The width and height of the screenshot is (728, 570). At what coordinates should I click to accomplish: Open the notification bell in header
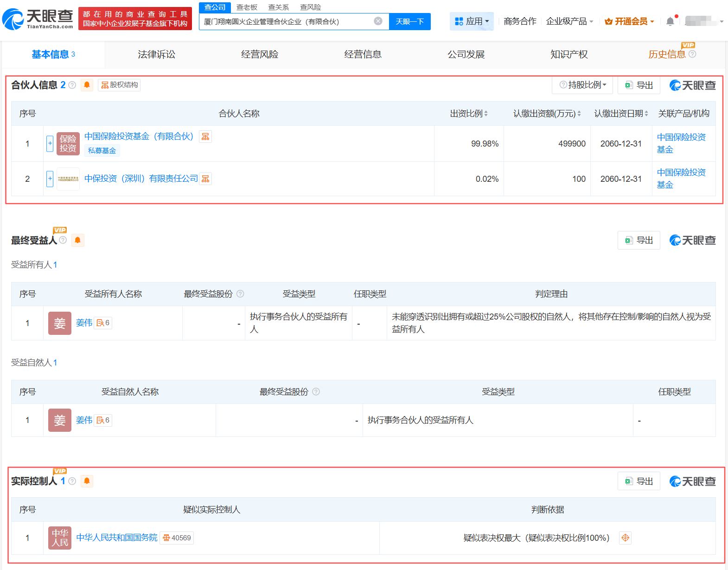click(x=670, y=21)
